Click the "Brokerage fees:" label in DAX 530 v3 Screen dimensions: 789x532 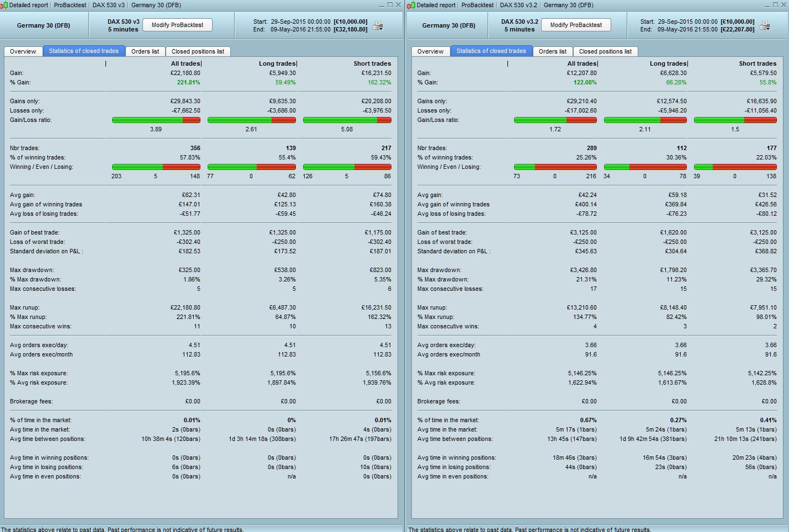[31, 401]
